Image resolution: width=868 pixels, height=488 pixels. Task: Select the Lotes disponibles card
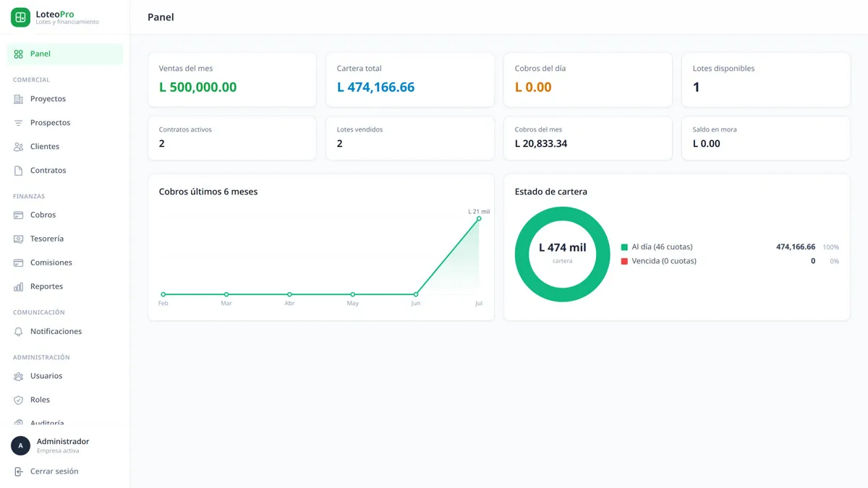pyautogui.click(x=766, y=80)
